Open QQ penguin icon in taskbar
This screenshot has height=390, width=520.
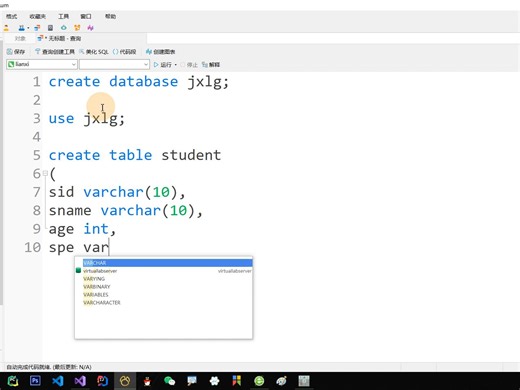click(x=147, y=381)
